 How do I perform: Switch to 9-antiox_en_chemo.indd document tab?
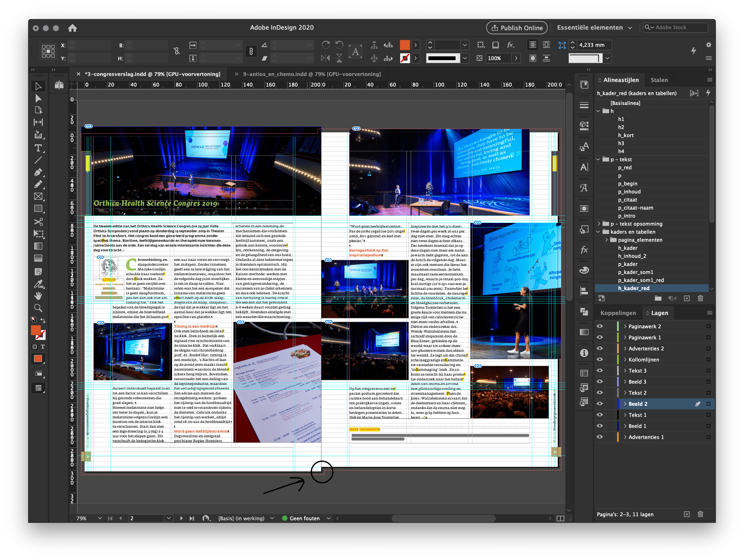coord(312,74)
